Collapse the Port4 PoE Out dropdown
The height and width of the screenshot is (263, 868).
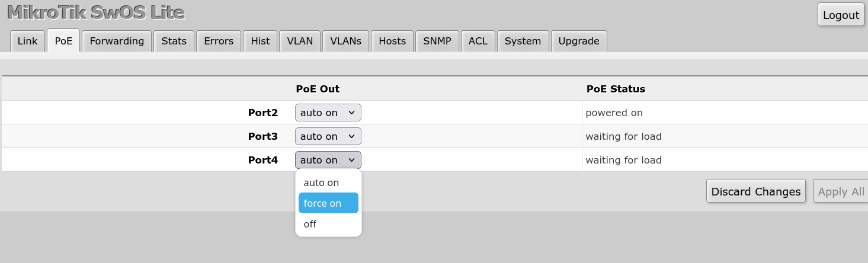tap(328, 160)
